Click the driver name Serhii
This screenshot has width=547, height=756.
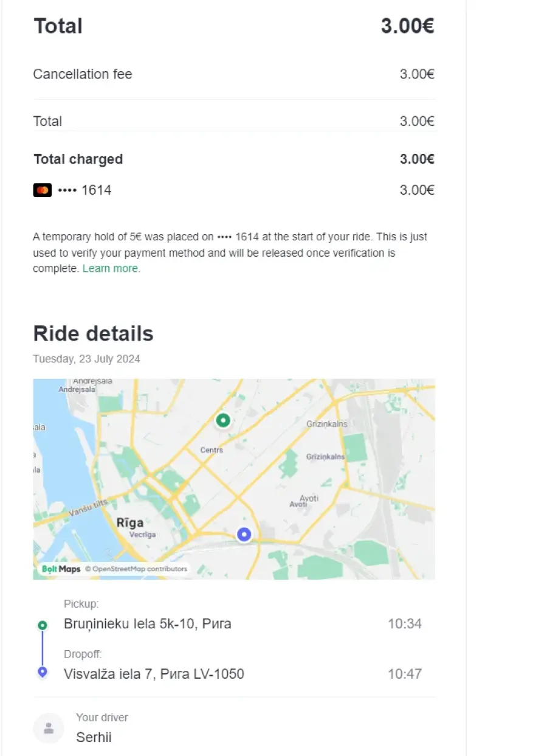pos(94,738)
